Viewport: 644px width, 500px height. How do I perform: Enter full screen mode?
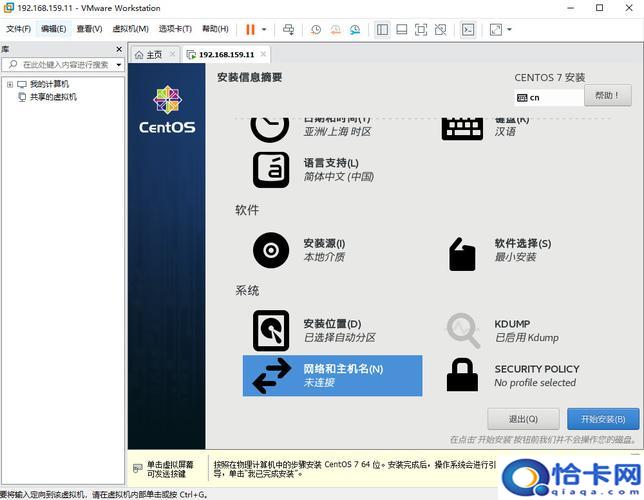pos(421,30)
